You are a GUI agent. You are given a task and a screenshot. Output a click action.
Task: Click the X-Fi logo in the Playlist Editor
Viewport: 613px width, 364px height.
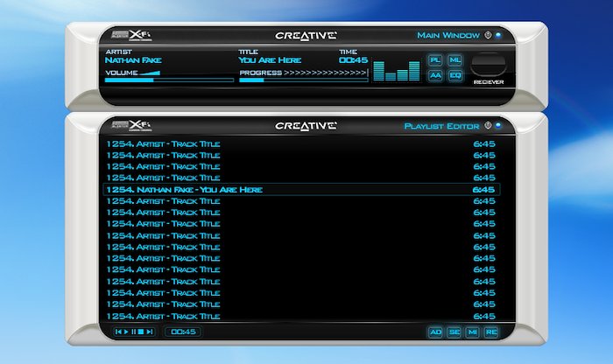131,125
